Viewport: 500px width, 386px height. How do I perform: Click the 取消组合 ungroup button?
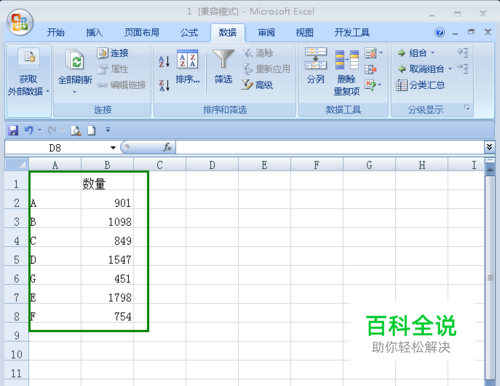tap(421, 69)
